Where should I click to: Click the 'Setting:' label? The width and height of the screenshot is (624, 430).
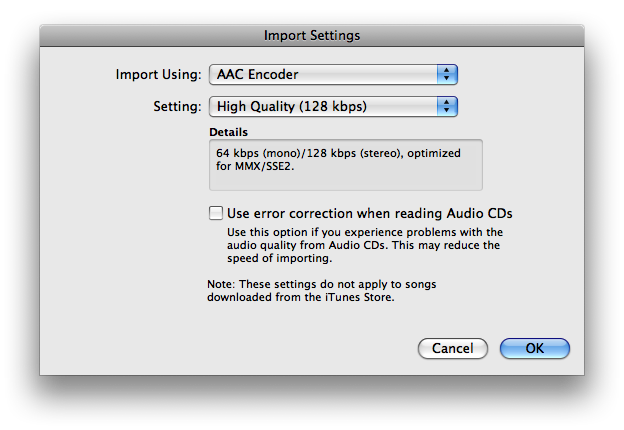click(177, 106)
